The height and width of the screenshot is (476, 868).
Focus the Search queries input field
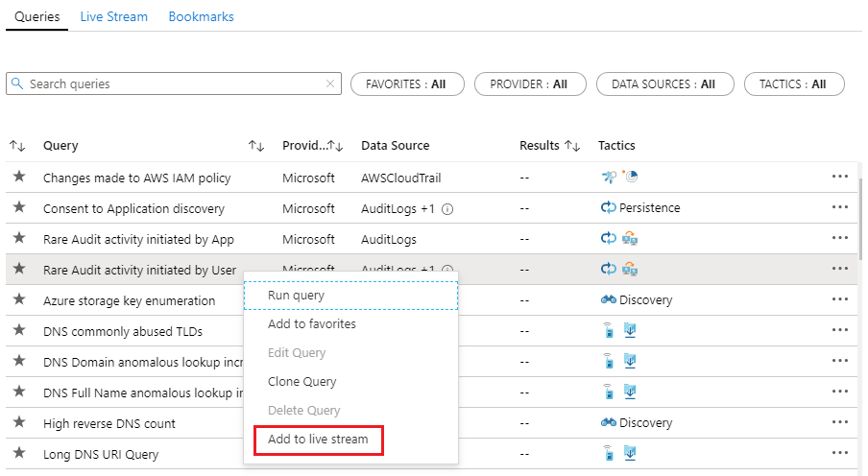click(173, 84)
